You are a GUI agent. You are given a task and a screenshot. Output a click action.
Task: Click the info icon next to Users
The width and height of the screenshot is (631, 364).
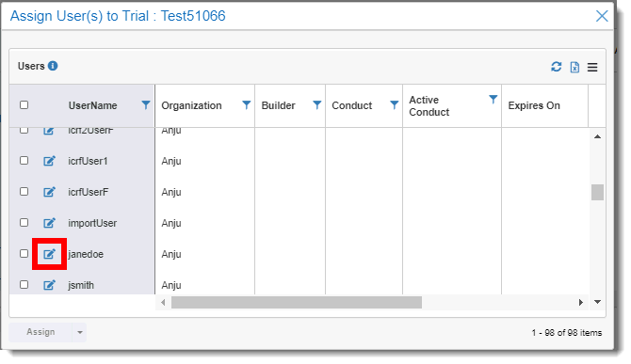click(x=53, y=66)
